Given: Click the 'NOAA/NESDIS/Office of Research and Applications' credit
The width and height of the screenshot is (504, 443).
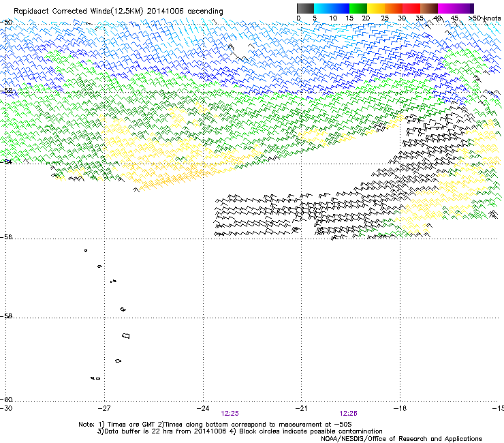Looking at the screenshot, I should tap(401, 439).
